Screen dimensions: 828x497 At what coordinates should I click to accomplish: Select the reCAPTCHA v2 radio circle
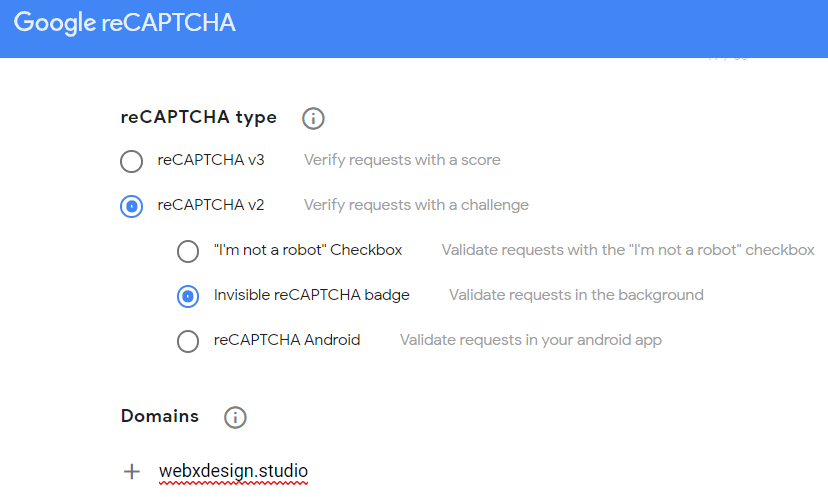click(x=131, y=206)
